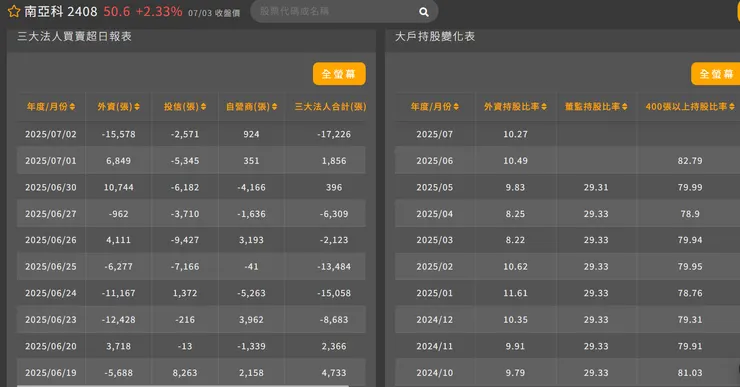Click dealer value 3,962

pos(251,320)
